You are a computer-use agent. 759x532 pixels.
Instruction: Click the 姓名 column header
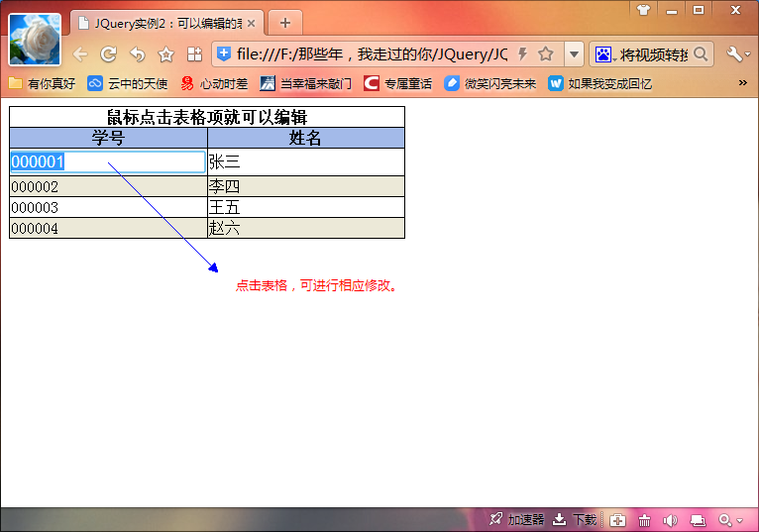[306, 138]
